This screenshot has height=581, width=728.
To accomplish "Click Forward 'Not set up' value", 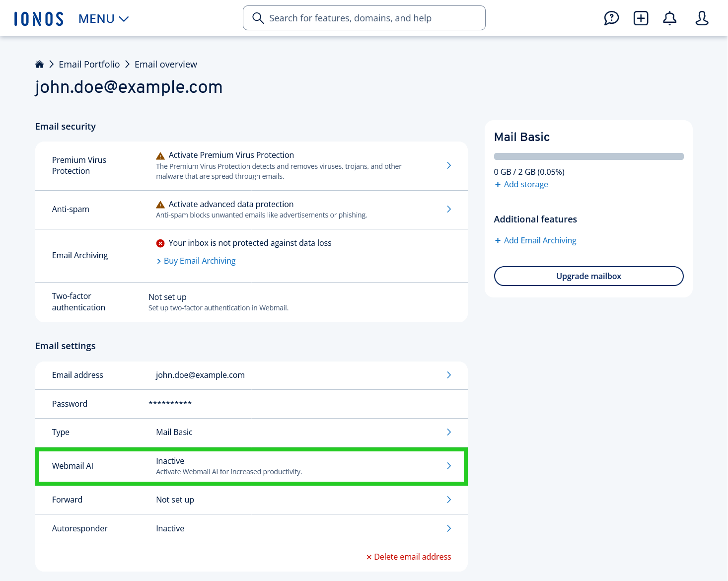I will [x=175, y=500].
